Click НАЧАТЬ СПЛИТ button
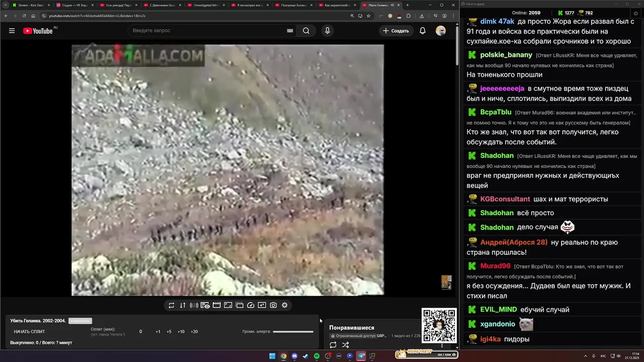 29,332
